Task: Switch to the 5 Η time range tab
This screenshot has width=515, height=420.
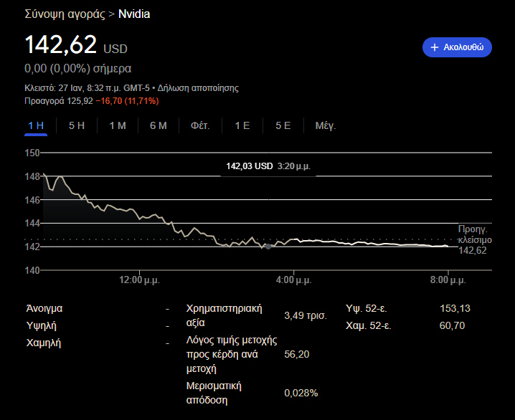Action: 77,125
